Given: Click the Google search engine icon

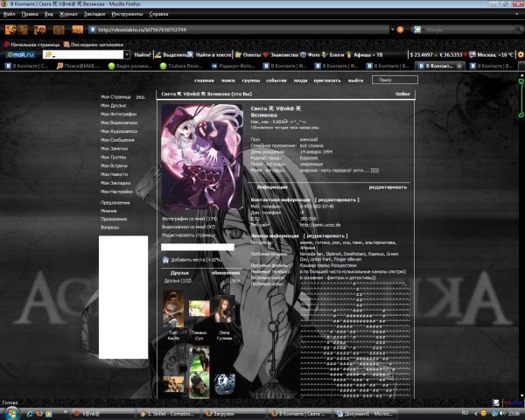Looking at the screenshot, I should point(417,30).
